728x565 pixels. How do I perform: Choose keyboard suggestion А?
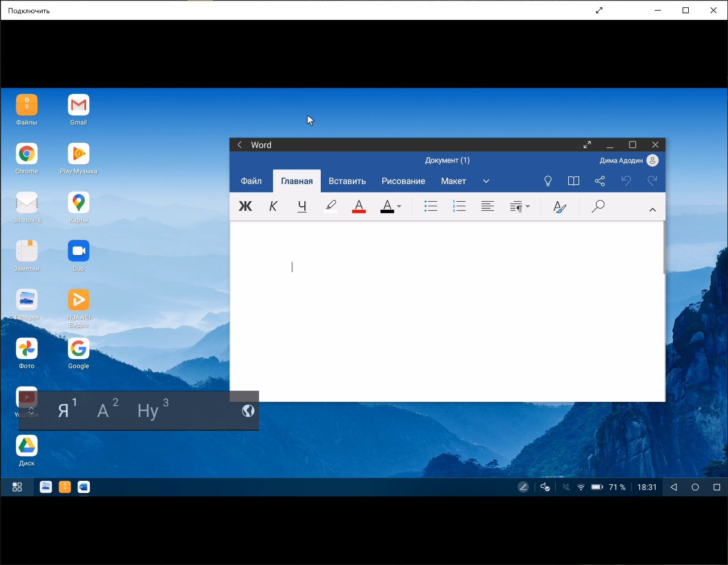(x=107, y=409)
